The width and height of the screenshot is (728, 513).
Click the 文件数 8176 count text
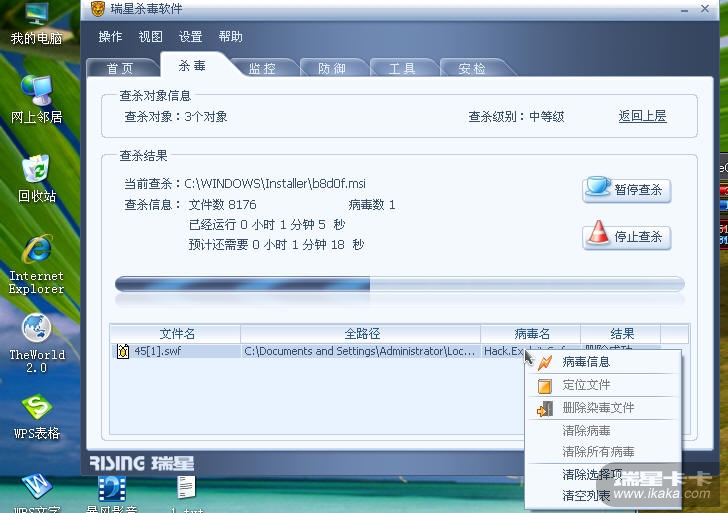222,205
